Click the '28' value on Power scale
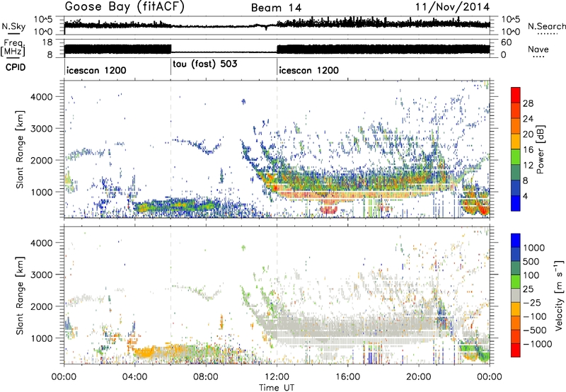566x392 pixels. (528, 103)
